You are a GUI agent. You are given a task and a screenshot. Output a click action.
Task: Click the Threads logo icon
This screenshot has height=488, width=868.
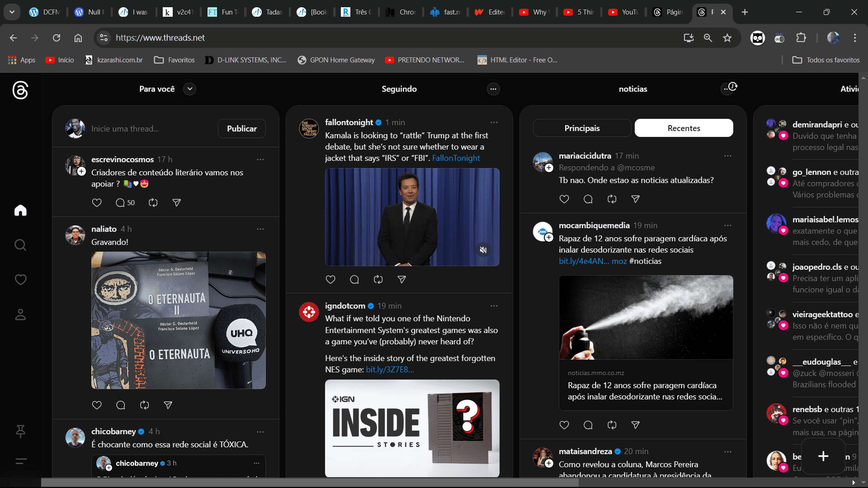20,90
